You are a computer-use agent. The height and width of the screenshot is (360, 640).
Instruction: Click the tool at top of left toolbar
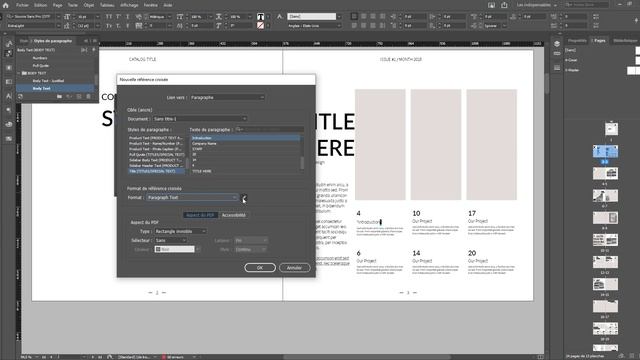pyautogui.click(x=9, y=43)
